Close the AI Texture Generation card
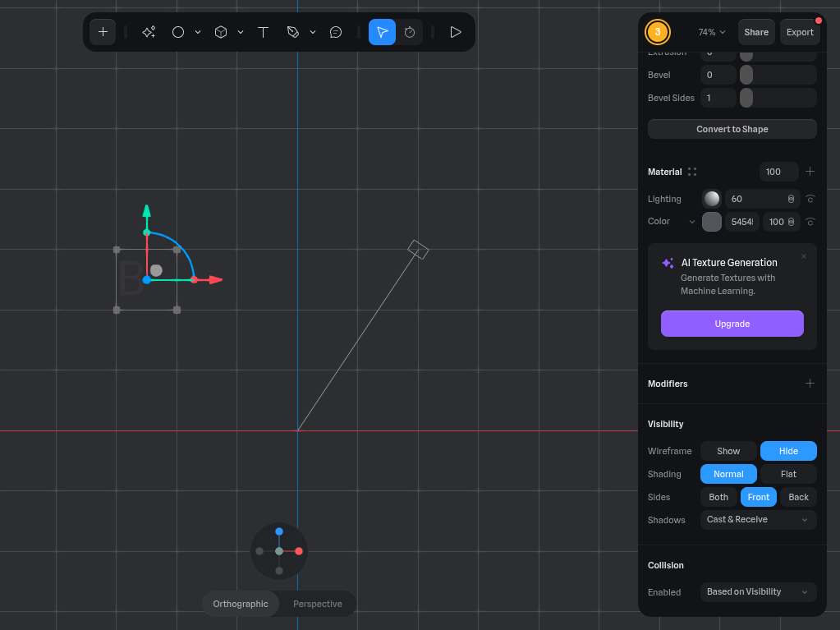 point(804,256)
